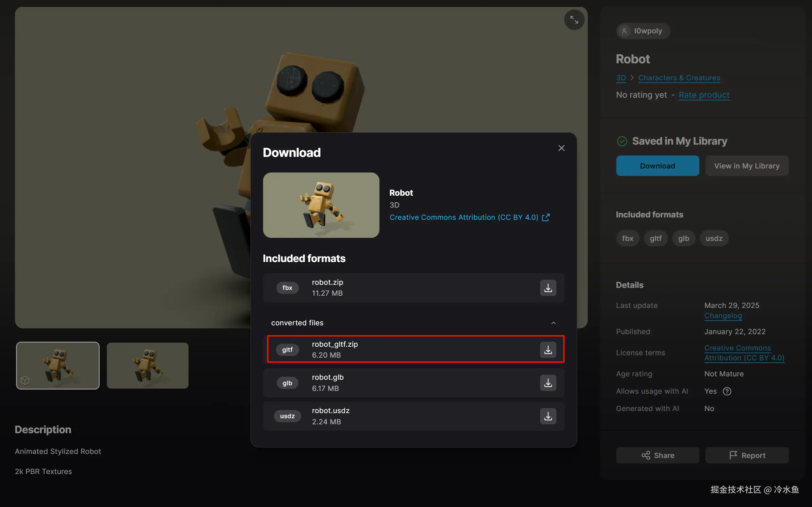
Task: Collapse the converted files section
Action: (553, 323)
